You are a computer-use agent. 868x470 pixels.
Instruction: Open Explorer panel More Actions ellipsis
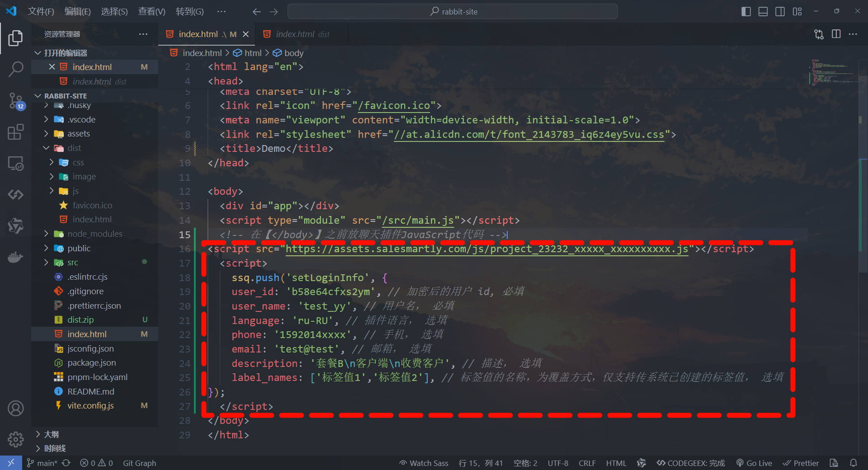(x=143, y=34)
